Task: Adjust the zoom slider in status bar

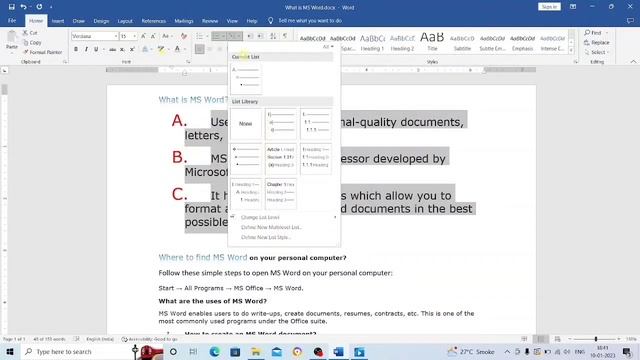Action: [596, 339]
